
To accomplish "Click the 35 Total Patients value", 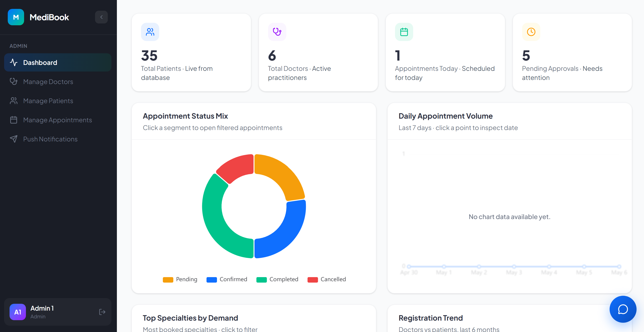I will (149, 56).
